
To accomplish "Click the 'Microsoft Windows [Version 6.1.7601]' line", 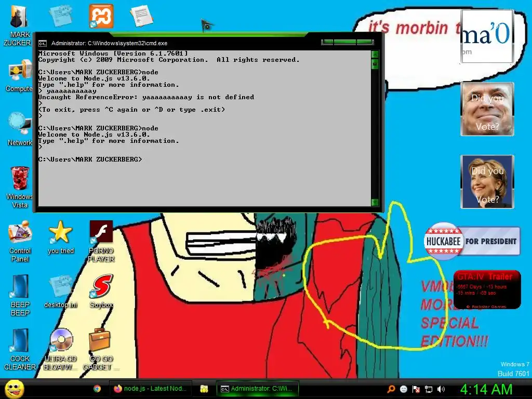I will (113, 54).
